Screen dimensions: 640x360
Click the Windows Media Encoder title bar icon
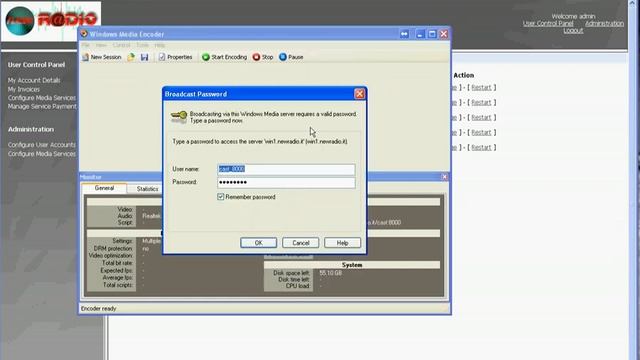[x=84, y=34]
